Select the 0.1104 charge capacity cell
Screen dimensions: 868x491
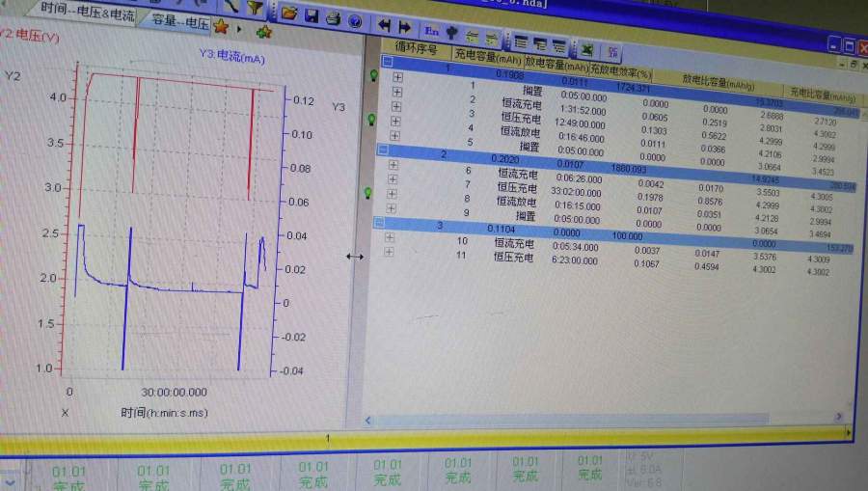(x=501, y=229)
